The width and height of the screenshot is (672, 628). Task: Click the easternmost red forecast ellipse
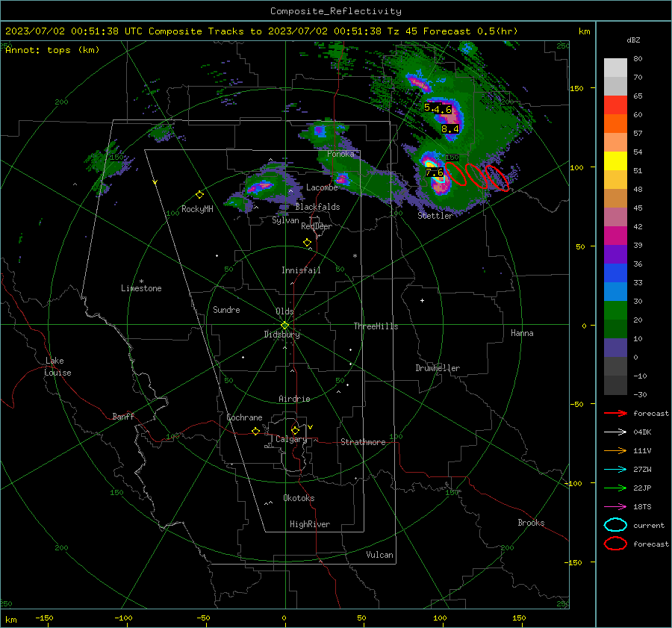coord(497,178)
